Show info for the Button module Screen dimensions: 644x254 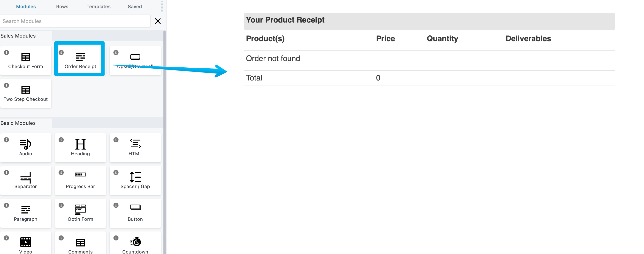pos(116,205)
